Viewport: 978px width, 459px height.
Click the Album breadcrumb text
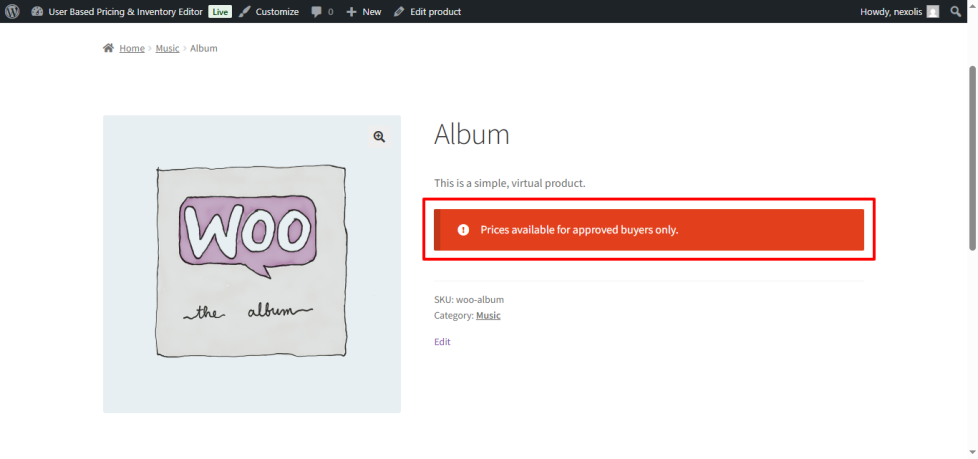point(204,48)
